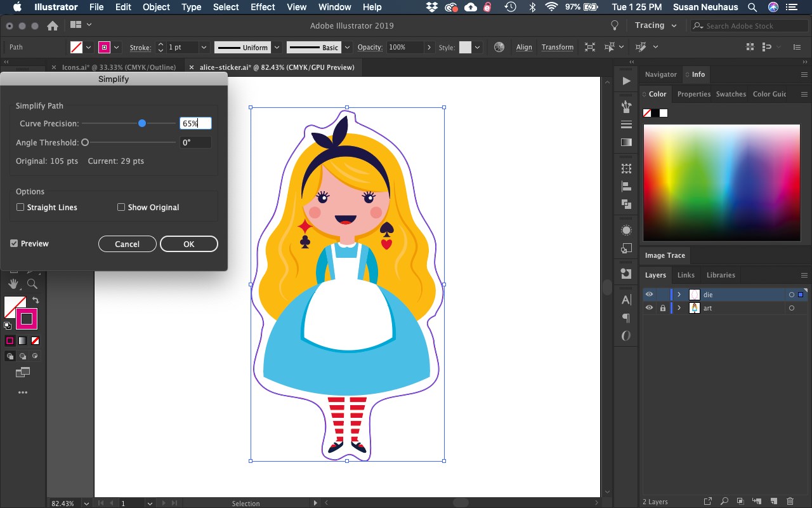Click the Curve Precision slider handle

point(142,123)
